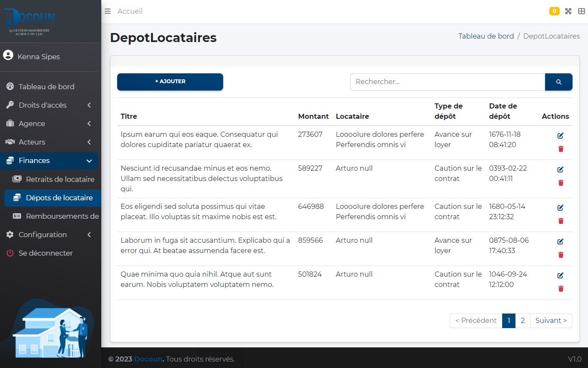Click the Tableau de bord breadcrumb link
The height and width of the screenshot is (368, 588).
coord(486,36)
